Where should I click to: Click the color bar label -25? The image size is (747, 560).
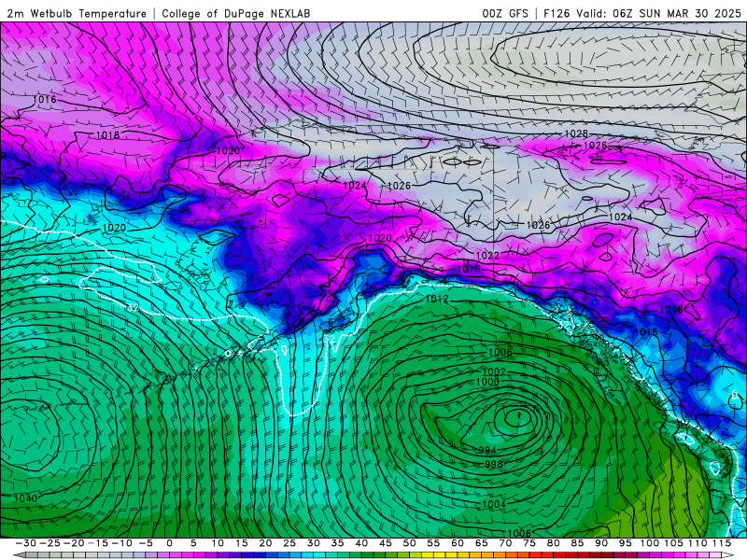coord(49,543)
